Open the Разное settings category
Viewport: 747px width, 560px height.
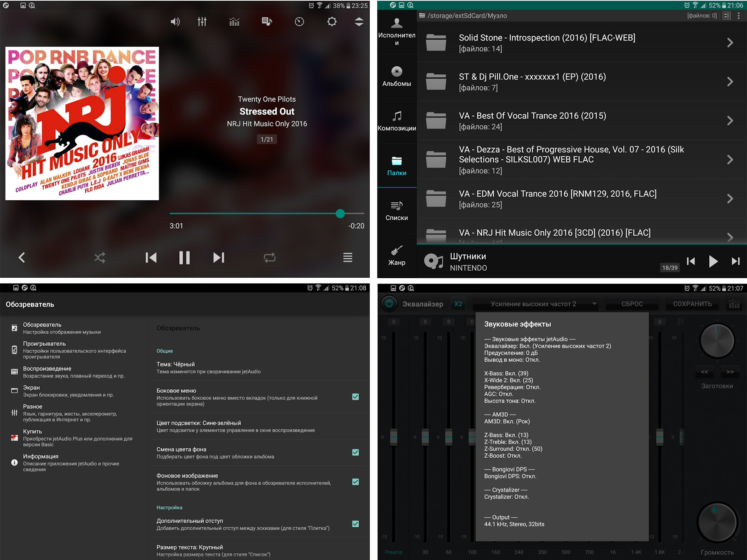pos(74,413)
